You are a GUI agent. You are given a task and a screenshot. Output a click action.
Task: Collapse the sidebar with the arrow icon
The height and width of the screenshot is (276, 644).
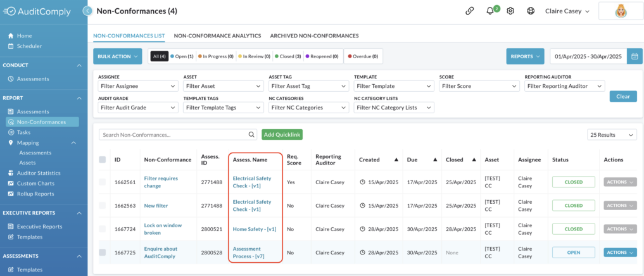coord(87,11)
